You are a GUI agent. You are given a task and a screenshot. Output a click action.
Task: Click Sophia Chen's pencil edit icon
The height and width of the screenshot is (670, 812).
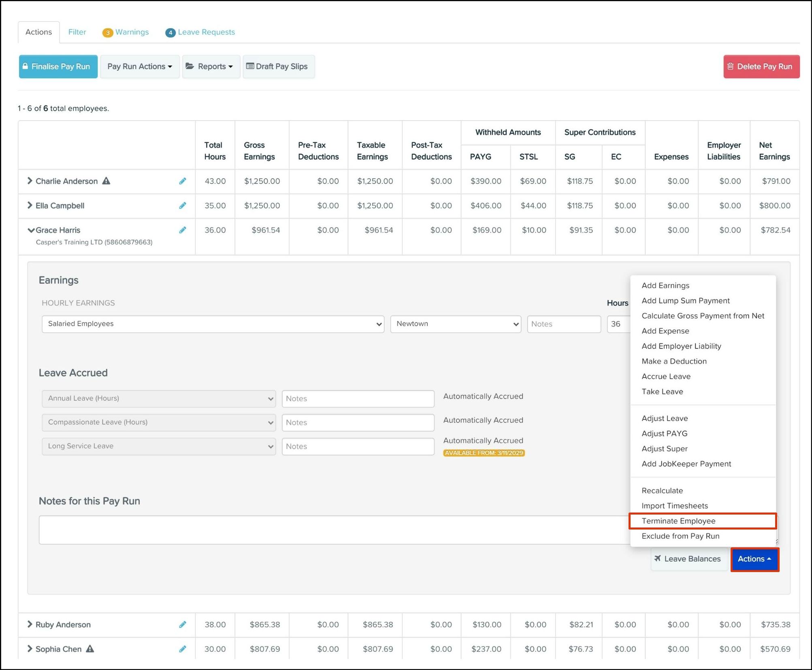point(183,649)
